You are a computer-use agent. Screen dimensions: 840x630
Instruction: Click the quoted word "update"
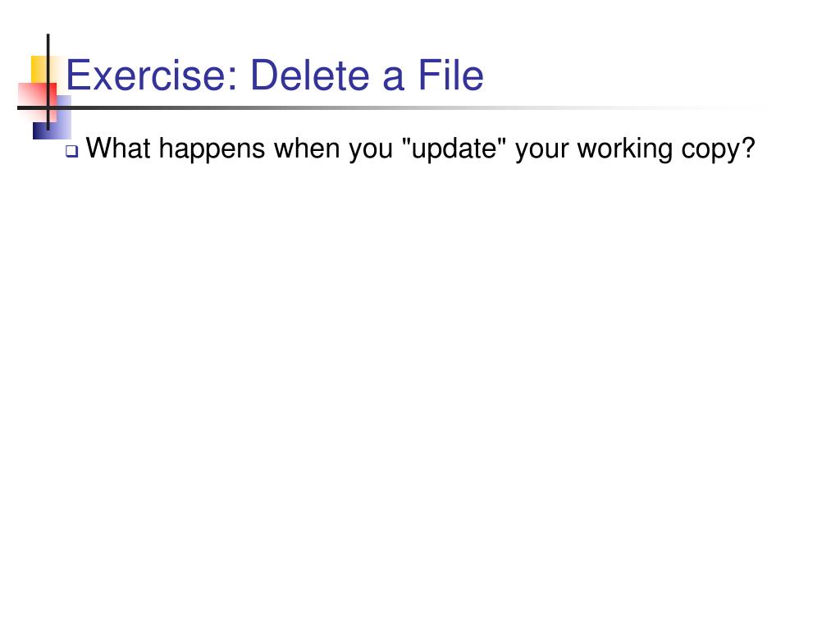pos(454,149)
